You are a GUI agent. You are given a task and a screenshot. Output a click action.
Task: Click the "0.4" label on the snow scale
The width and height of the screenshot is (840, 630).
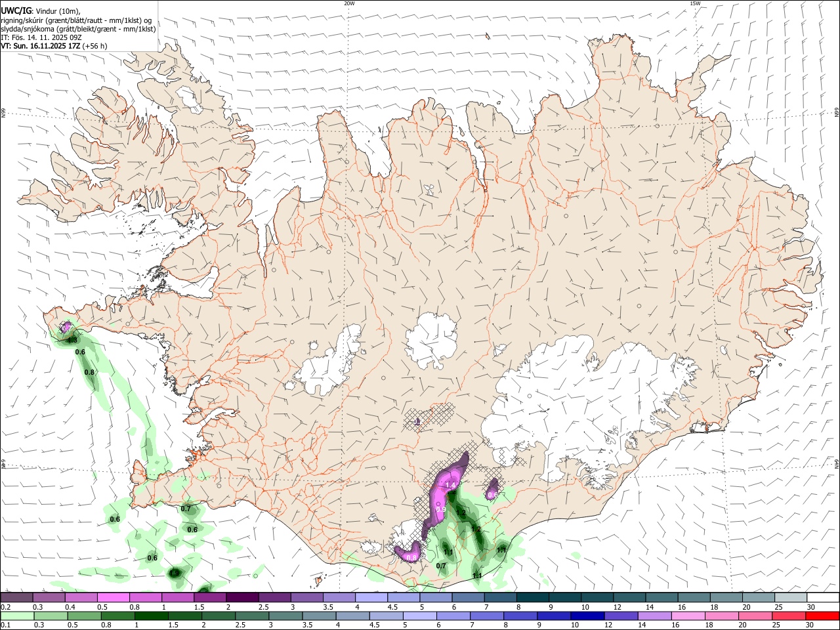pos(70,607)
